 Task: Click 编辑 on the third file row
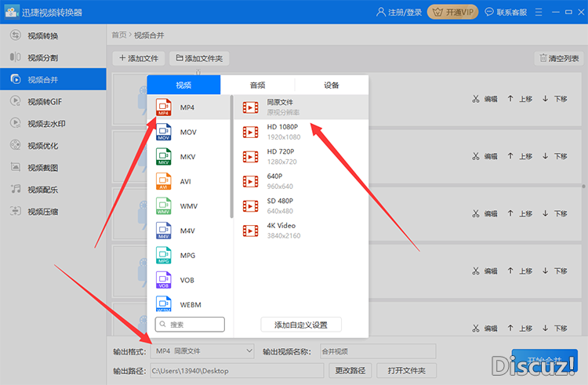click(485, 214)
